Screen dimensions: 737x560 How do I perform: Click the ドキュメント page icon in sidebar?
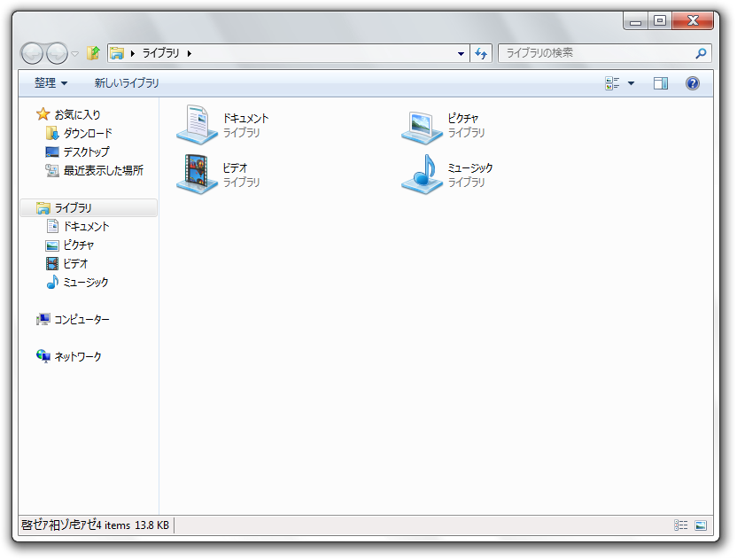[52, 226]
